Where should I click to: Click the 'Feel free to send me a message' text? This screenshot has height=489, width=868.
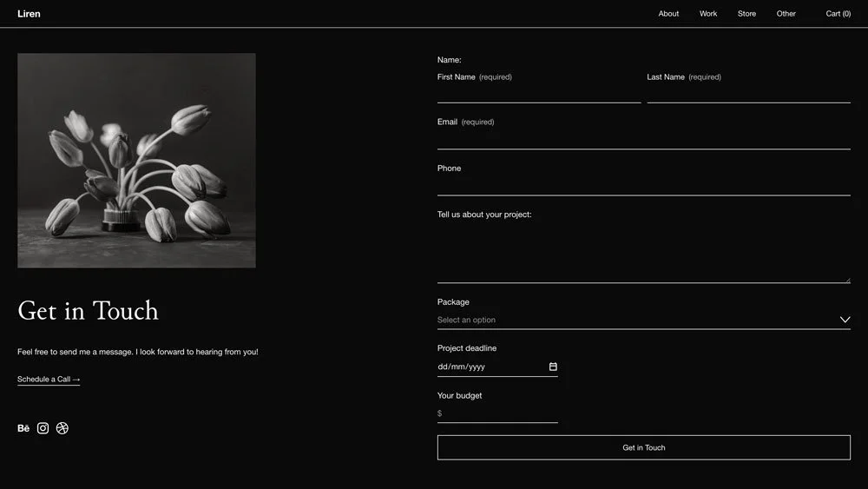coord(138,352)
